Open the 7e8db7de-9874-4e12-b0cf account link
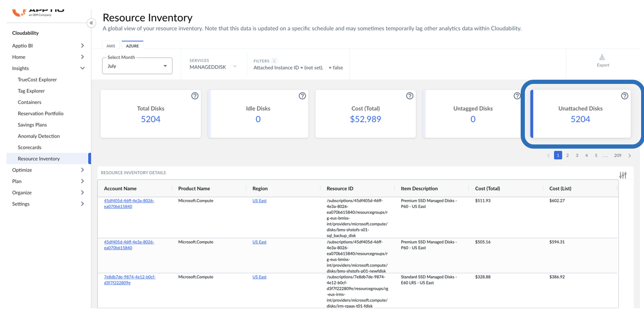This screenshot has height=313, width=644. click(x=129, y=280)
